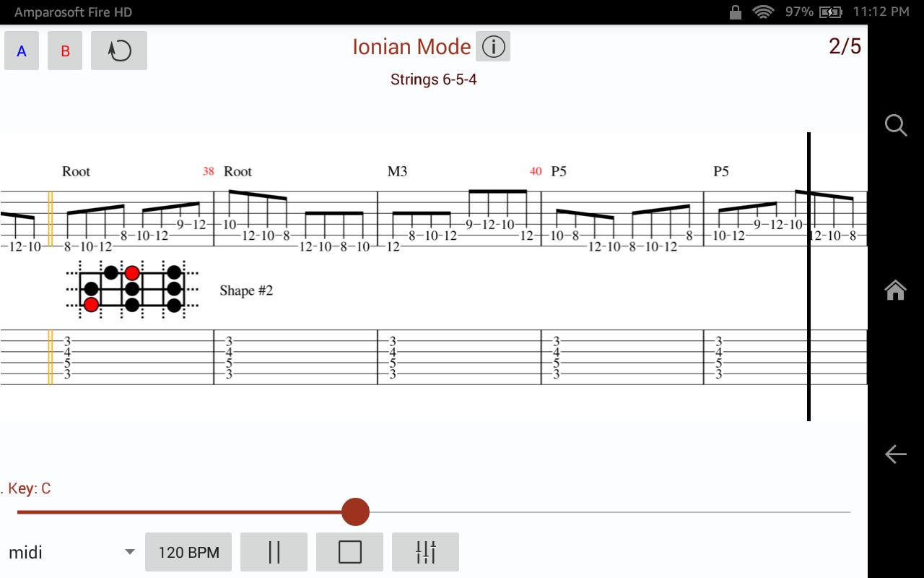Tap the 11:12 PM clock

[881, 12]
